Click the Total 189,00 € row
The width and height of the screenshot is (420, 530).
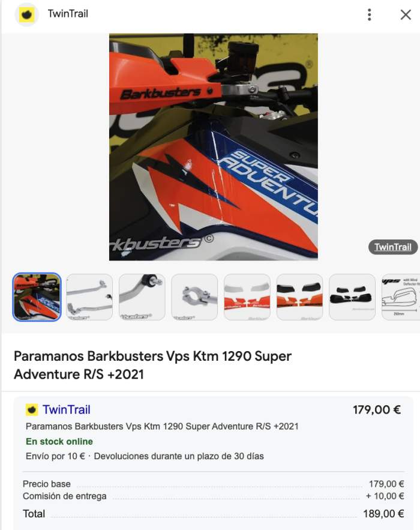[213, 514]
